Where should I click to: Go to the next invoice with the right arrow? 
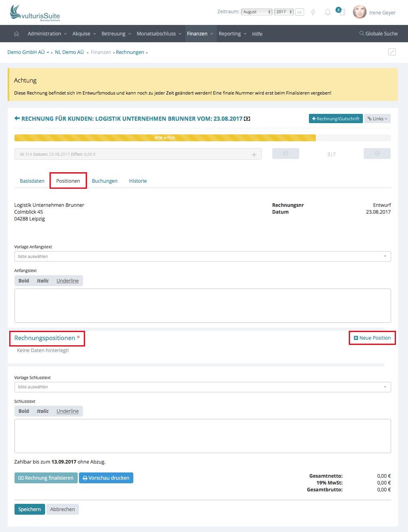pyautogui.click(x=377, y=154)
